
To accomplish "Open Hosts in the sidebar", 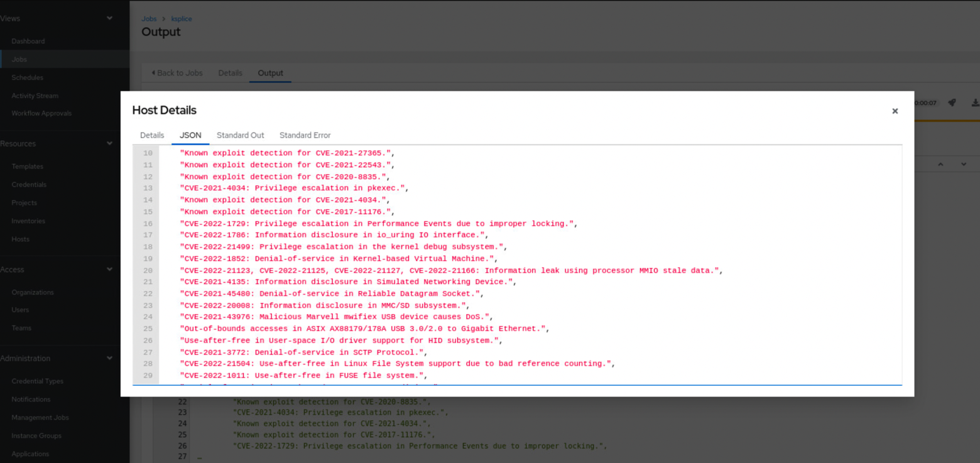I will (20, 239).
